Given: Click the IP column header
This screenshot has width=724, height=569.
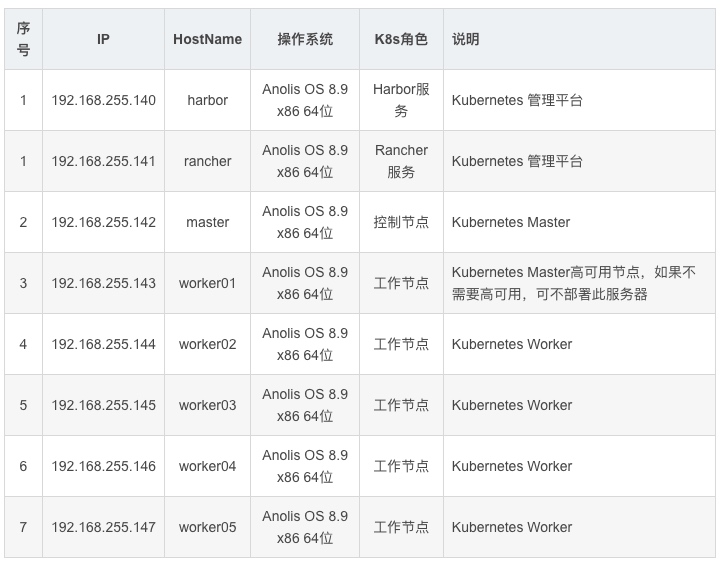Looking at the screenshot, I should 104,39.
